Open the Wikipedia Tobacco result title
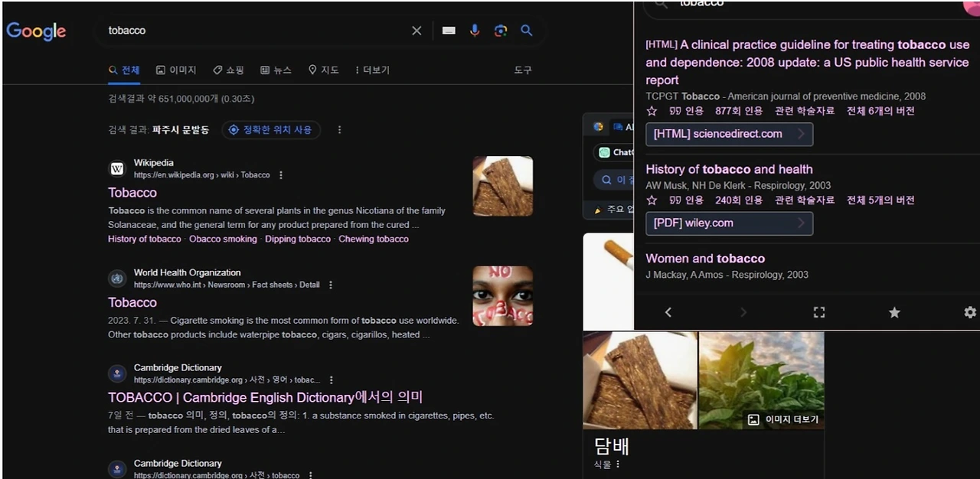The width and height of the screenshot is (980, 479). [132, 193]
